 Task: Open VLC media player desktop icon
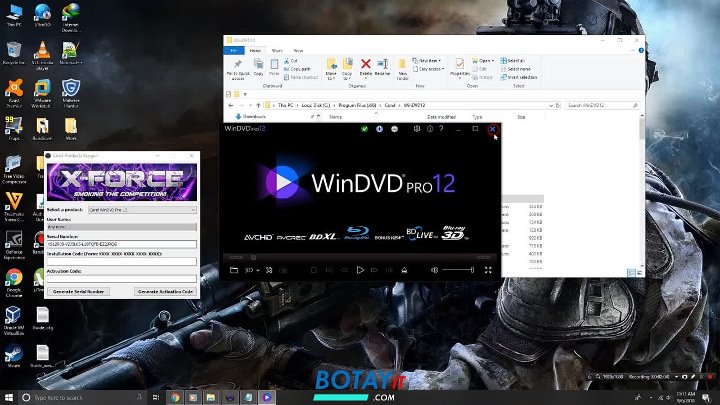[x=42, y=56]
